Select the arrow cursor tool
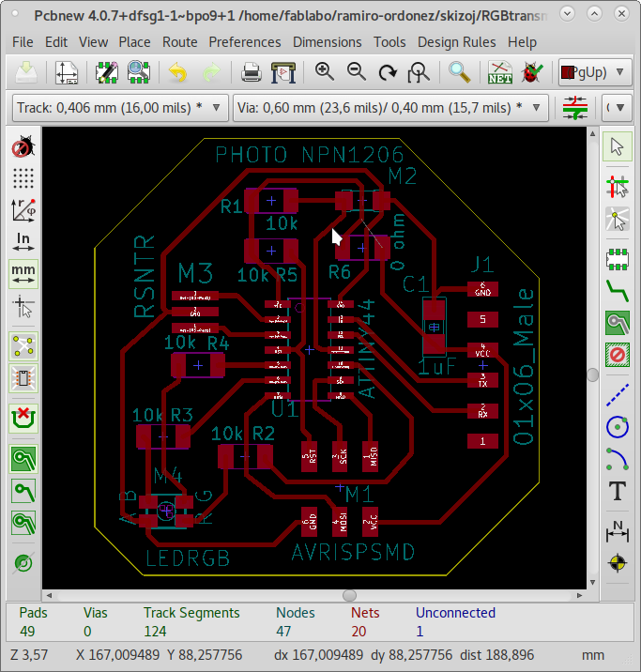 tap(617, 146)
